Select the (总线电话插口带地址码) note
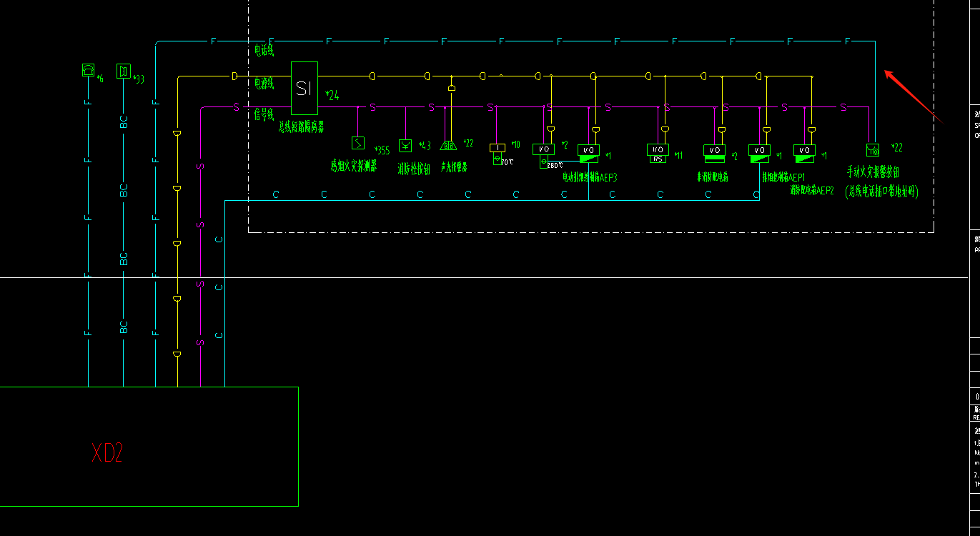The image size is (980, 536). [882, 192]
